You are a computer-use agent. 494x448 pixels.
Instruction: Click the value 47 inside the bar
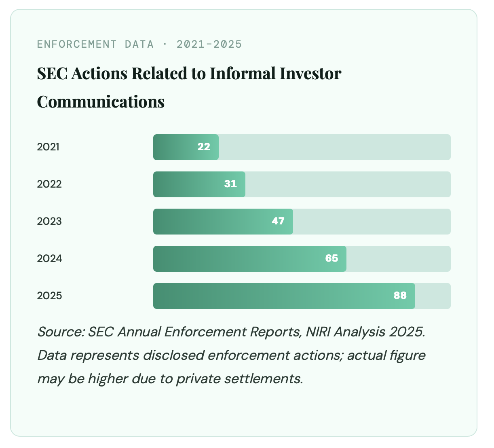pyautogui.click(x=278, y=222)
